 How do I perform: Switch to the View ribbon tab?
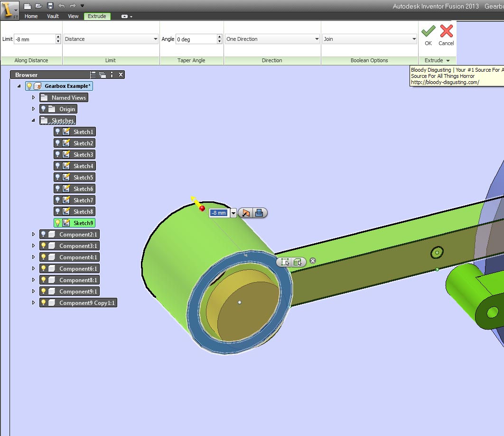73,16
